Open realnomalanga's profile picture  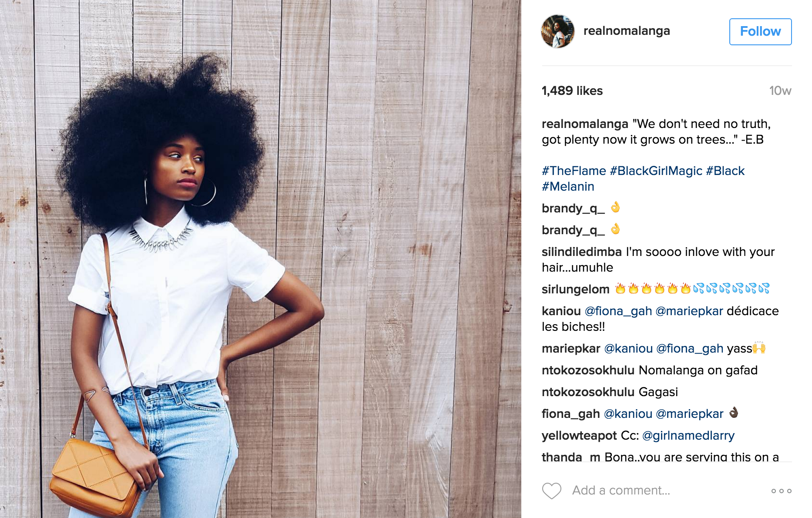[x=558, y=31]
